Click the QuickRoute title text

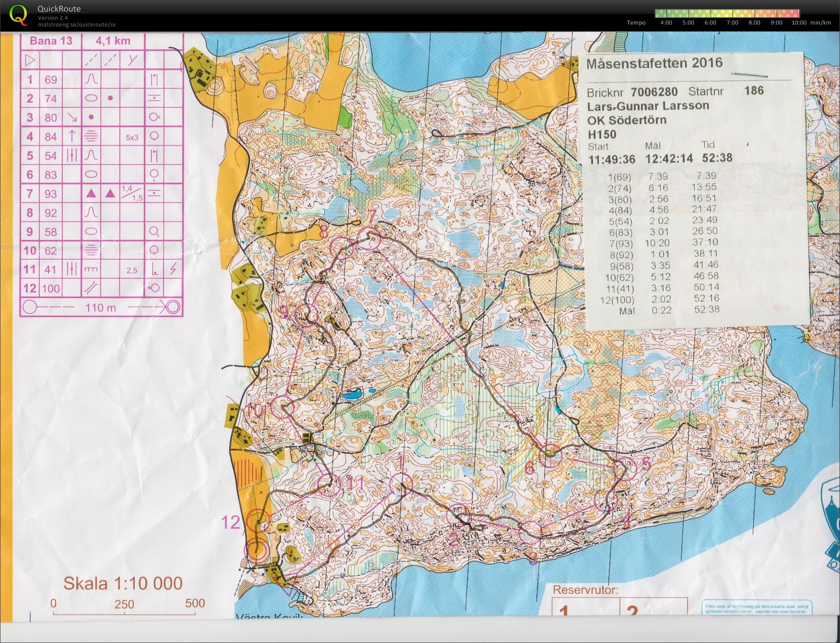59,9
